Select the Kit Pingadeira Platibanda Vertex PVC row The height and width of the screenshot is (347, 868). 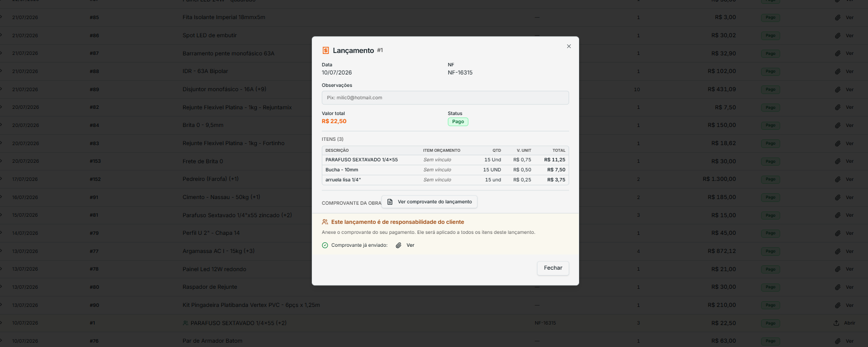coord(434,305)
